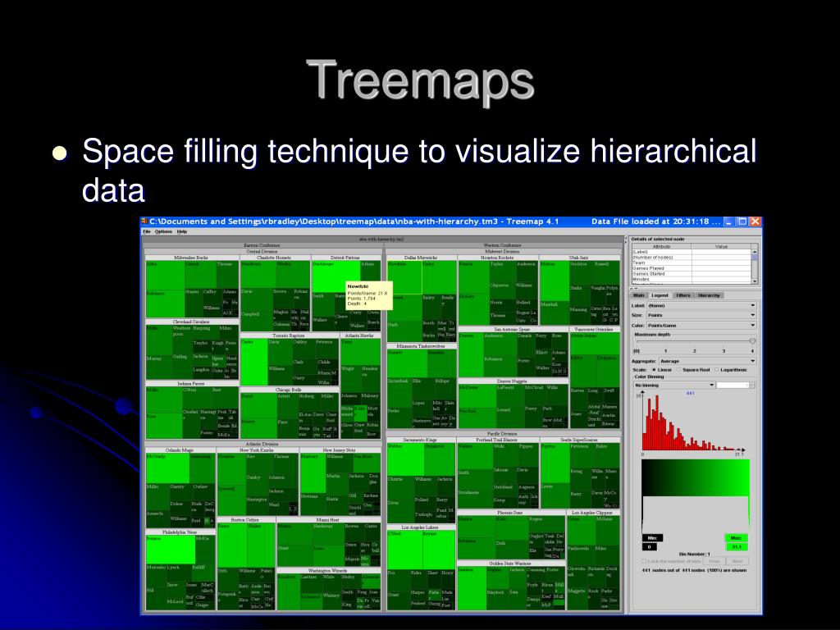Click the Next bin button

coord(737,561)
